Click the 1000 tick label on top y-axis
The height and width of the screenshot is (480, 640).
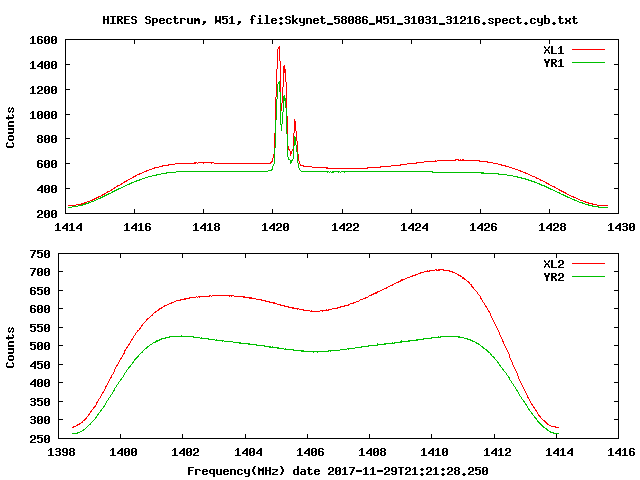click(43, 115)
